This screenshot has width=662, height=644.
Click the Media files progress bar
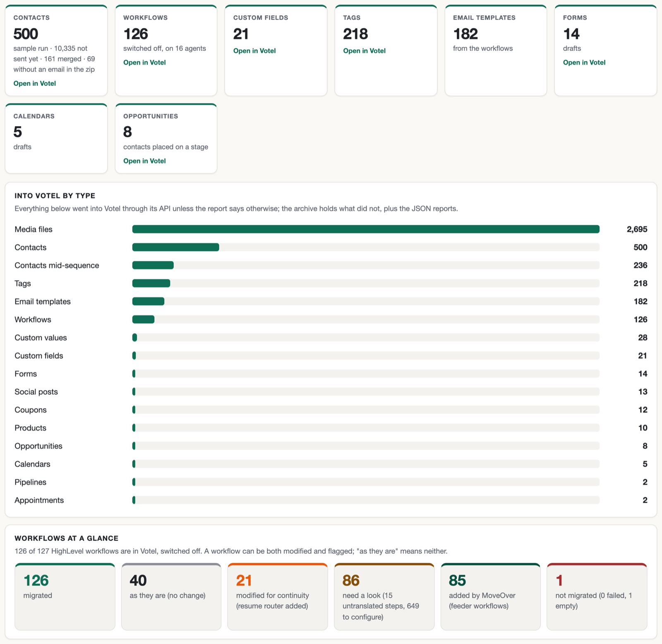pos(366,229)
